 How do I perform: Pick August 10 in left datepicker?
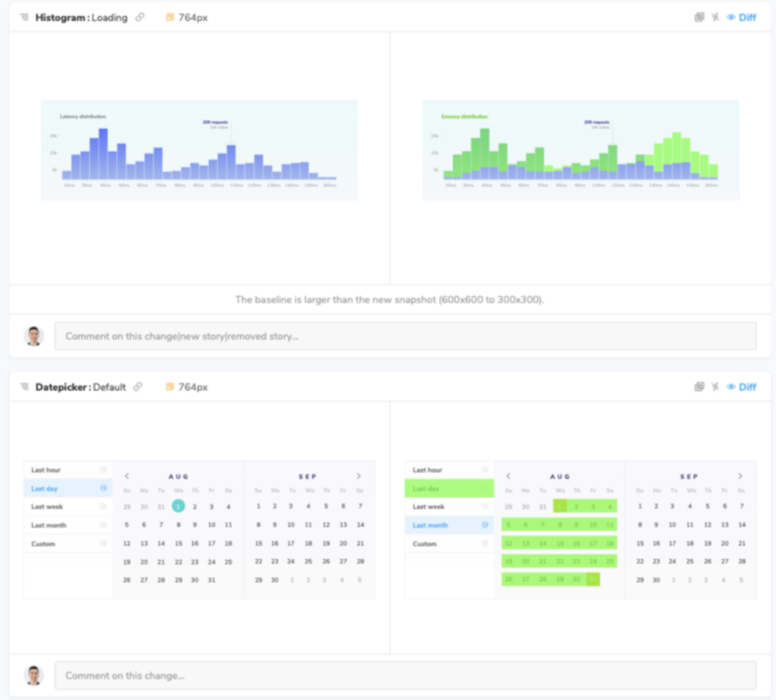(x=212, y=524)
